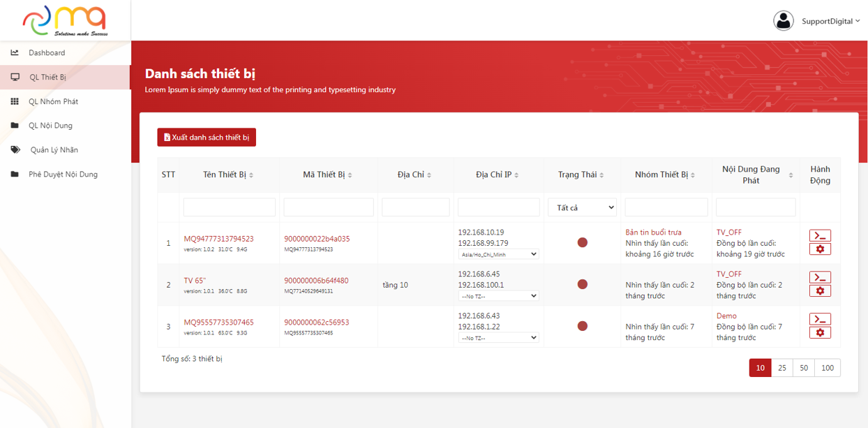868x428 pixels.
Task: Expand SupportDigital user menu
Action: pos(830,21)
